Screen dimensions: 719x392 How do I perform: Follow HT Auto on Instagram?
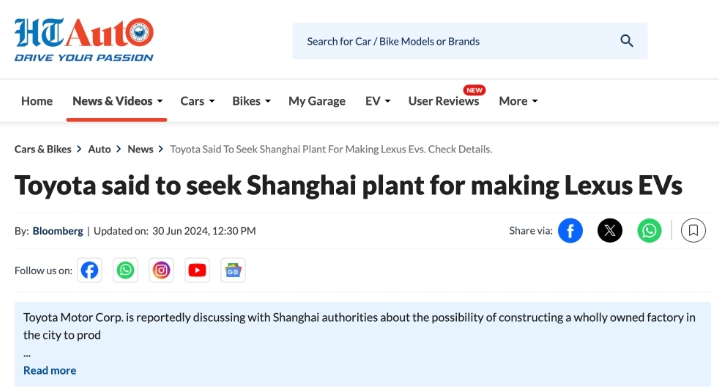[x=161, y=271]
